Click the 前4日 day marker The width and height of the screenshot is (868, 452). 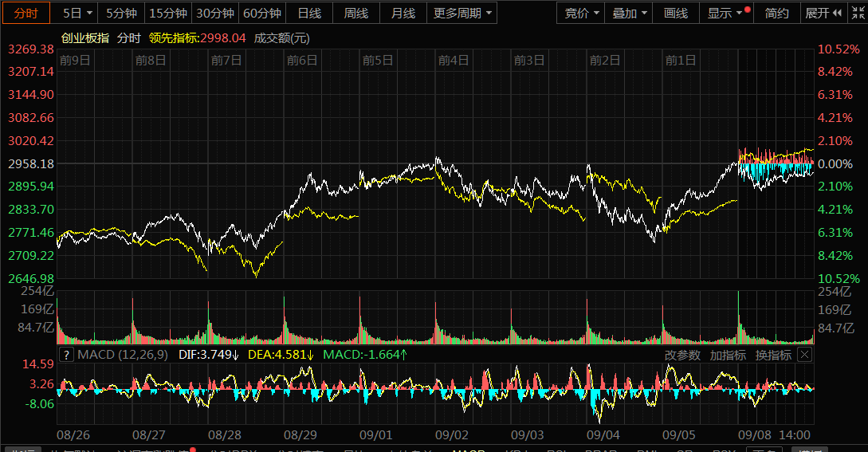coord(454,61)
